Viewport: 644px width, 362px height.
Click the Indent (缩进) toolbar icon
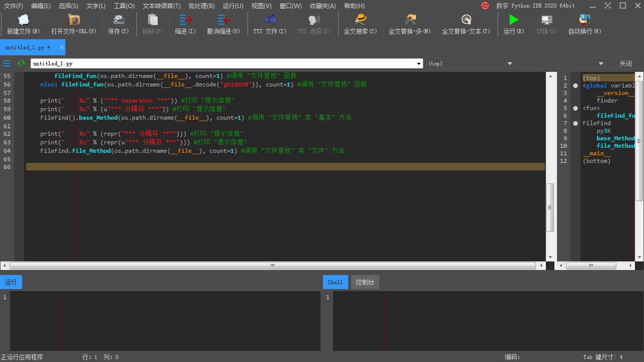point(185,20)
